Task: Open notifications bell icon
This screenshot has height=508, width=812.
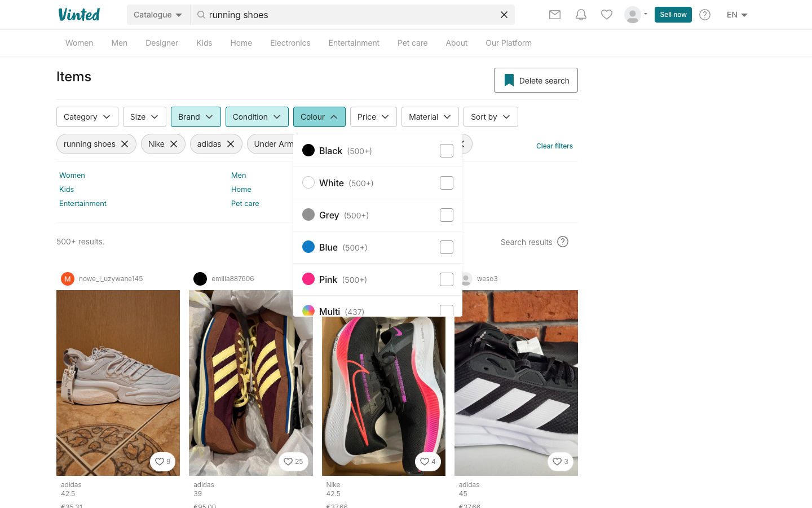Action: click(x=581, y=15)
